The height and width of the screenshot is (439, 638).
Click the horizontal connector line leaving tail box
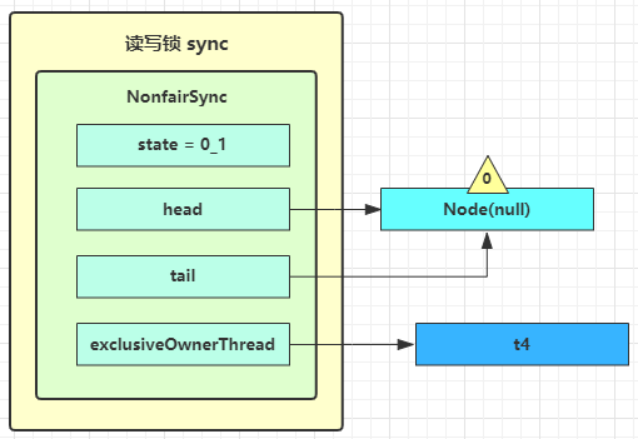[380, 276]
